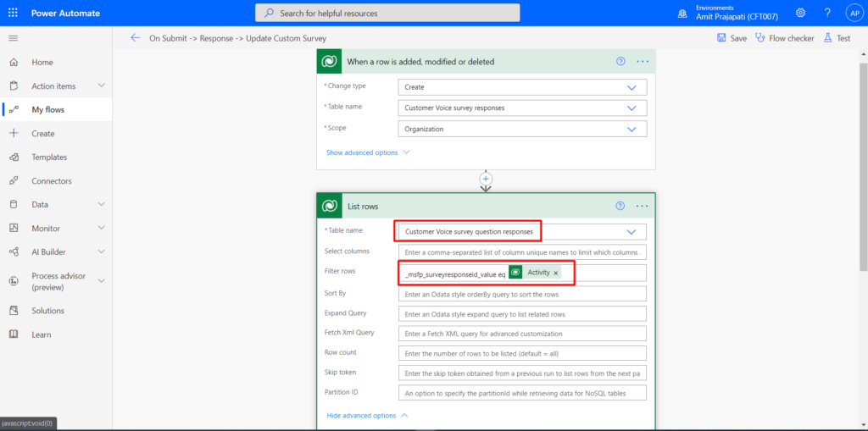Click the Connectors icon in sidebar

coord(14,181)
